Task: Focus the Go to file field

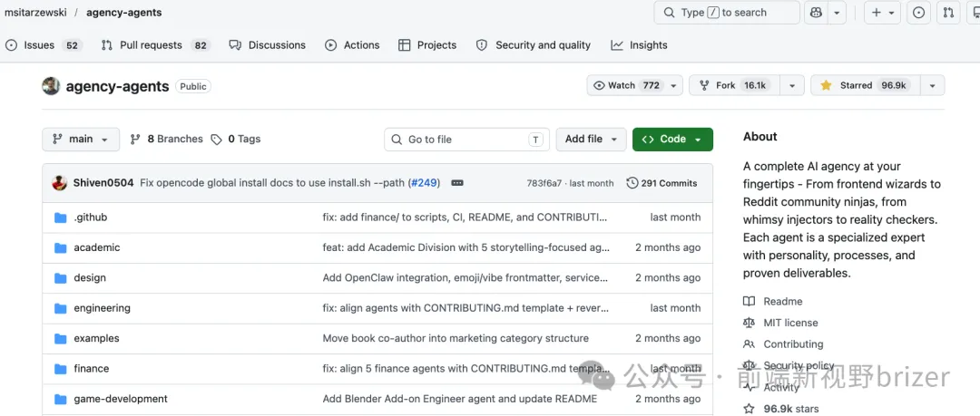Action: tap(467, 140)
